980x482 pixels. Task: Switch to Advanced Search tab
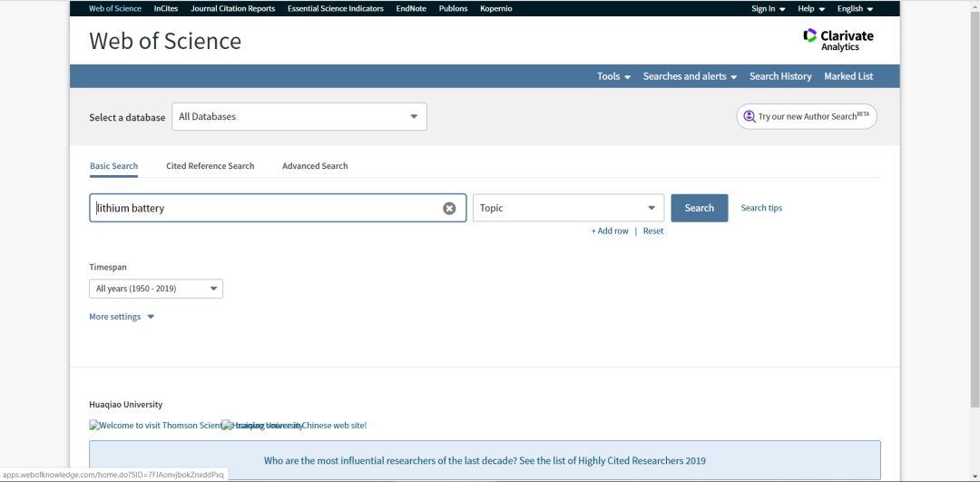coord(315,166)
